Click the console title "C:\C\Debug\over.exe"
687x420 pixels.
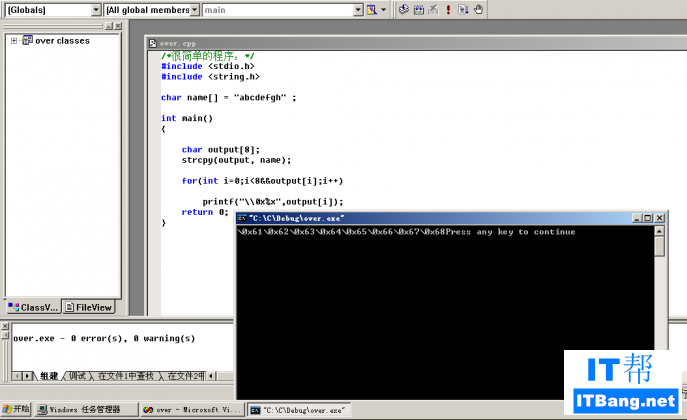point(297,218)
